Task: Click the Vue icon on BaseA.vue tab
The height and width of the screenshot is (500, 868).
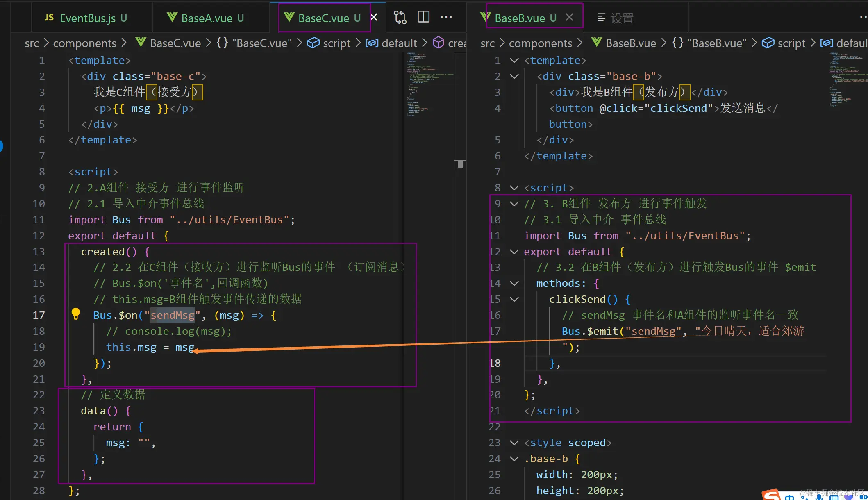Action: (x=172, y=18)
